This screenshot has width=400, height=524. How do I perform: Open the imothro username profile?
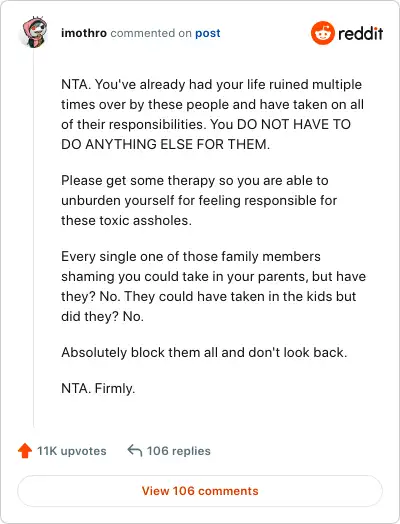click(84, 33)
